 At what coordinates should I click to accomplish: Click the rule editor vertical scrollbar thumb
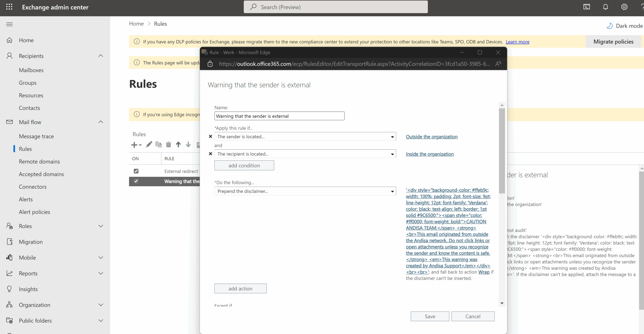click(x=502, y=151)
